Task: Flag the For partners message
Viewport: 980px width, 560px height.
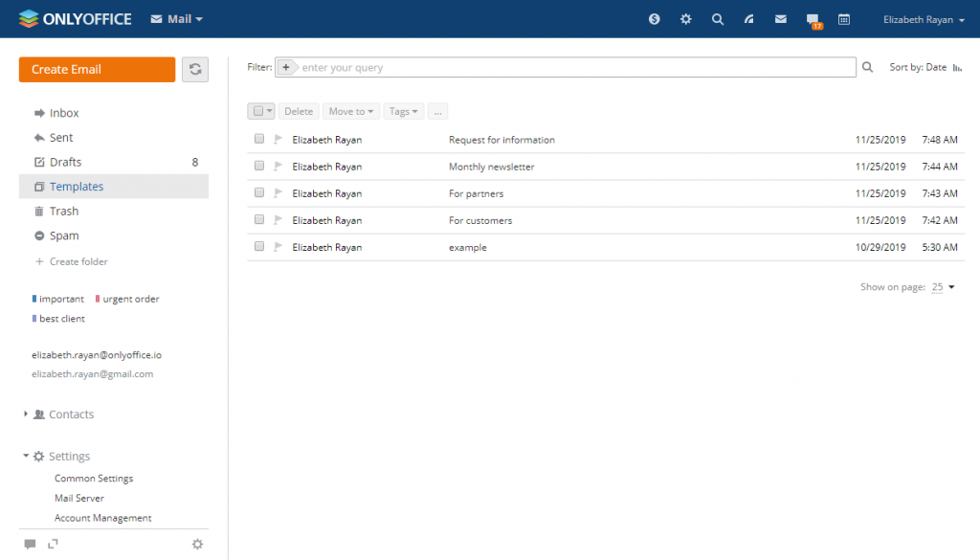Action: [278, 193]
